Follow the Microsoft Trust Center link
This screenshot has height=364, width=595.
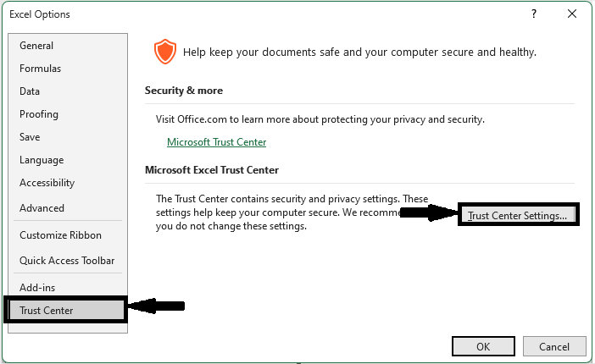pyautogui.click(x=217, y=142)
